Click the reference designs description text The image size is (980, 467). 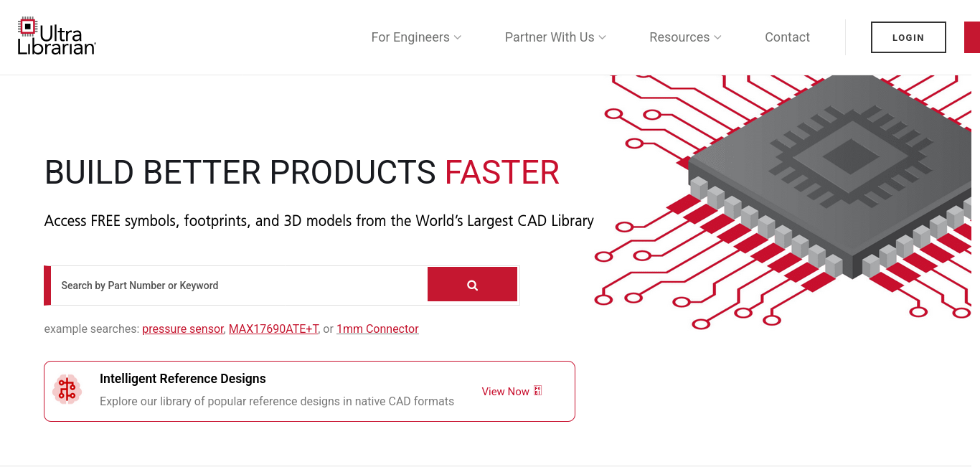277,401
